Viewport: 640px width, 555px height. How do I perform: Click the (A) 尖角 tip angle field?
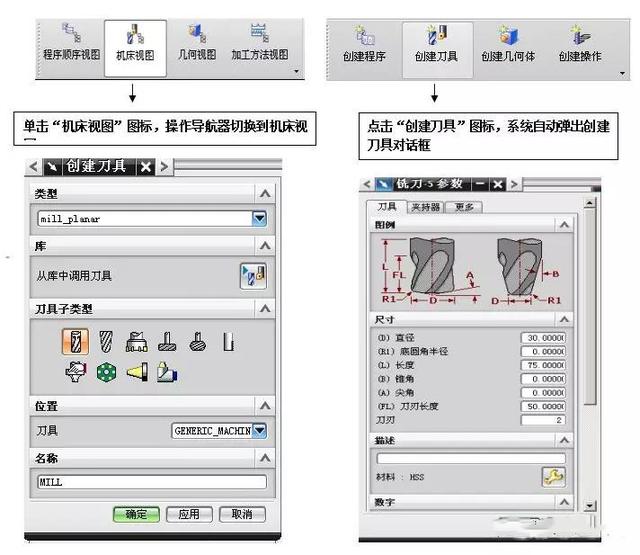[x=543, y=393]
